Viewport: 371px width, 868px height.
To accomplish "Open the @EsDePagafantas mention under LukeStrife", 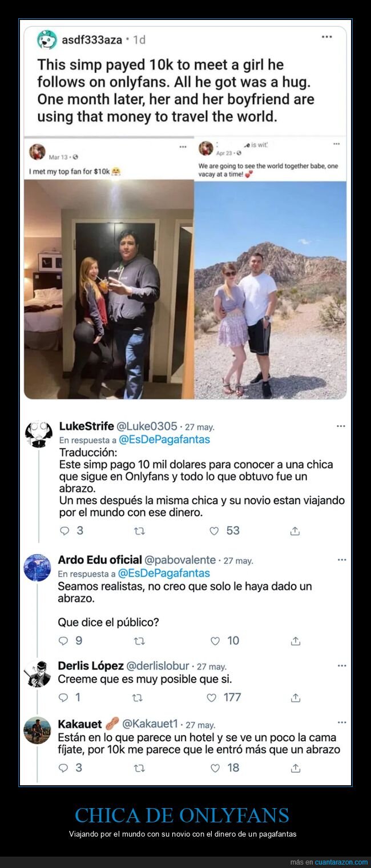I will tap(164, 439).
